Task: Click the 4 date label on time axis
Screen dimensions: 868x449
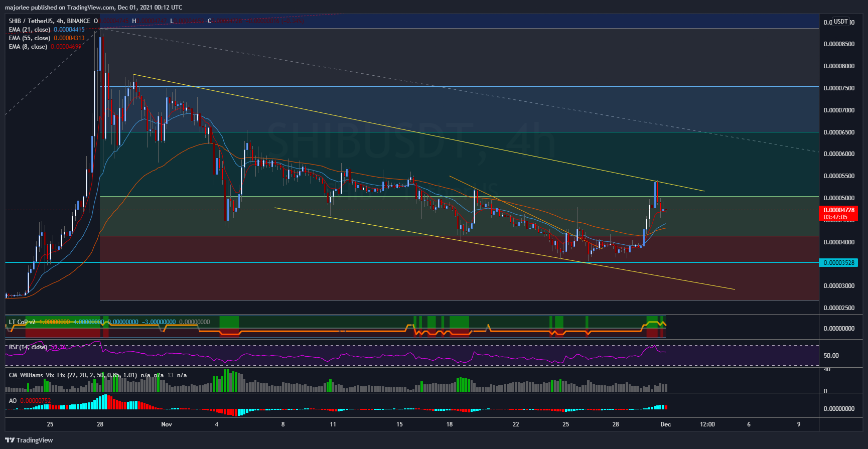Action: [217, 424]
